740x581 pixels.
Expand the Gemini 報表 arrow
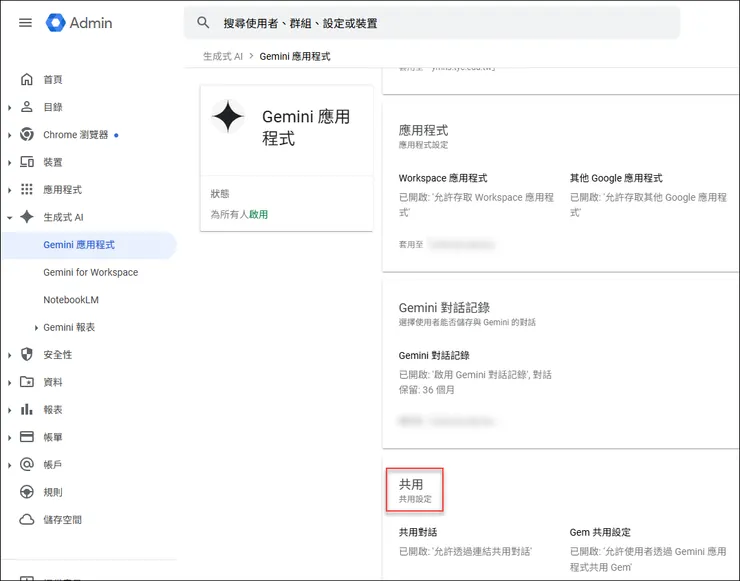point(36,328)
